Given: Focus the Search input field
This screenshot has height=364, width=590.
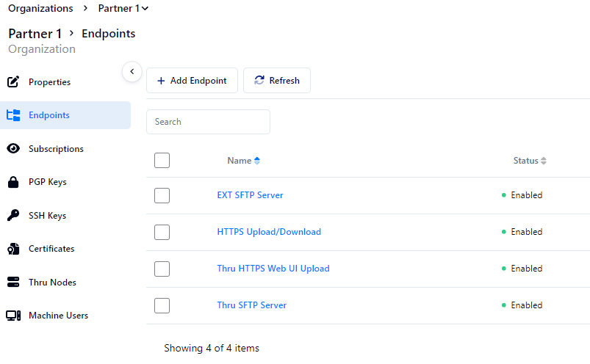Looking at the screenshot, I should [x=208, y=122].
